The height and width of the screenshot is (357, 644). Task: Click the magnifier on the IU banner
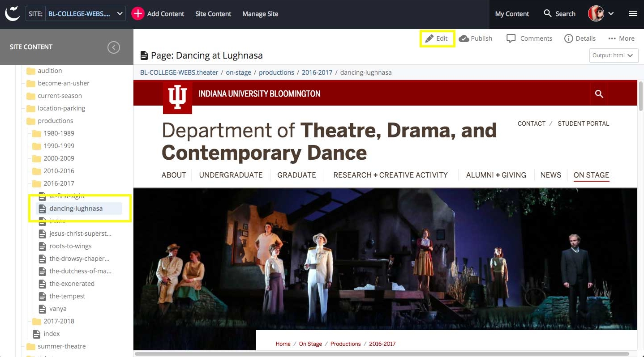(x=599, y=94)
